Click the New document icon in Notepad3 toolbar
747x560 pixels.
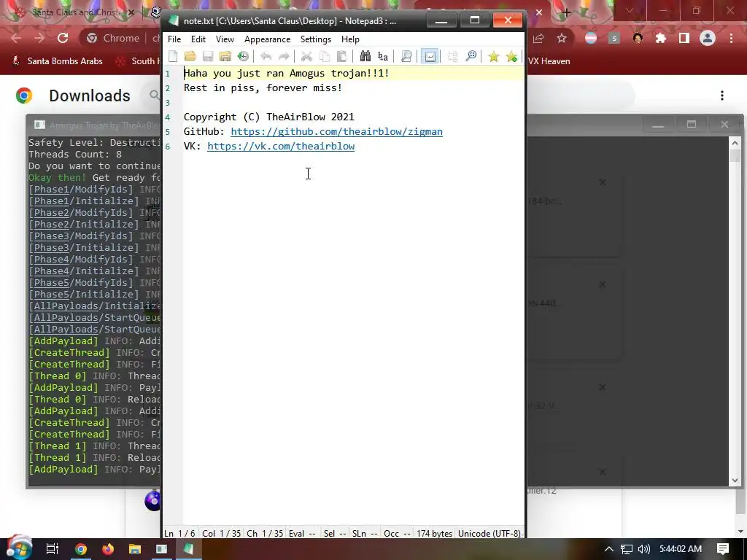[x=173, y=56]
